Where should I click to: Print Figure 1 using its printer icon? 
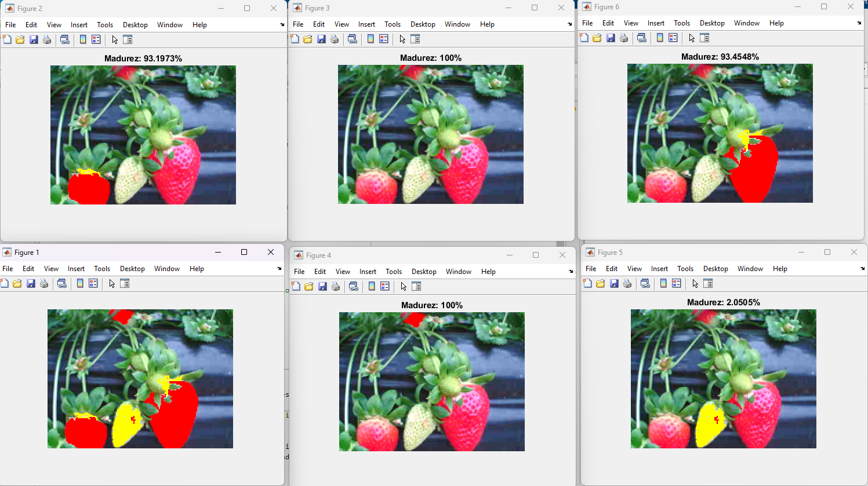tap(44, 283)
